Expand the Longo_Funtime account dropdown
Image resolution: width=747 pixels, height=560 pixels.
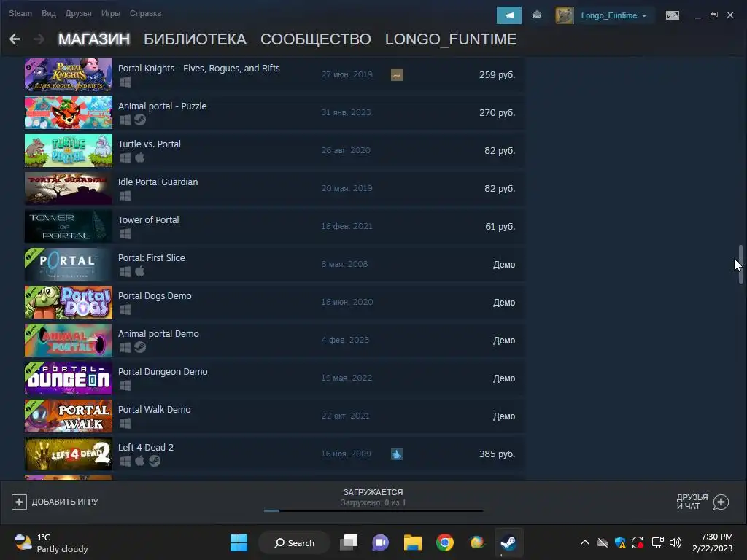[x=644, y=16]
